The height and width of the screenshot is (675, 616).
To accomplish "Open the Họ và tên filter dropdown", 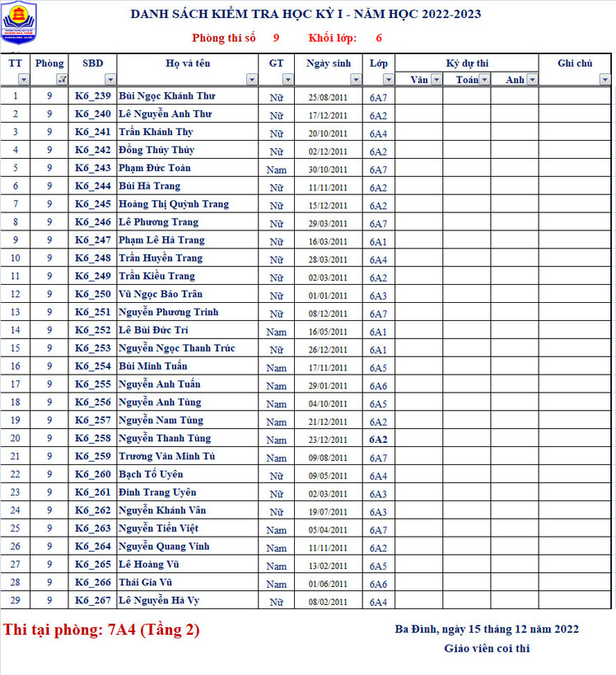I will tap(251, 79).
